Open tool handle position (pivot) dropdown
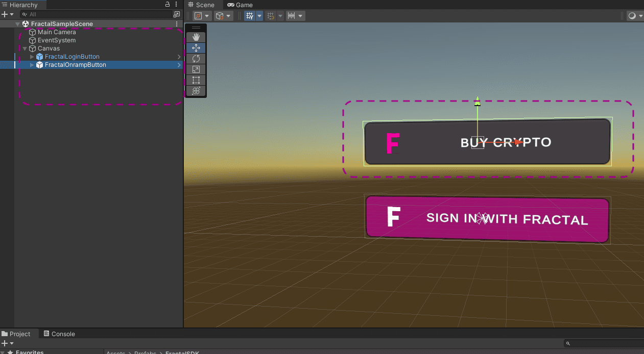 click(201, 16)
